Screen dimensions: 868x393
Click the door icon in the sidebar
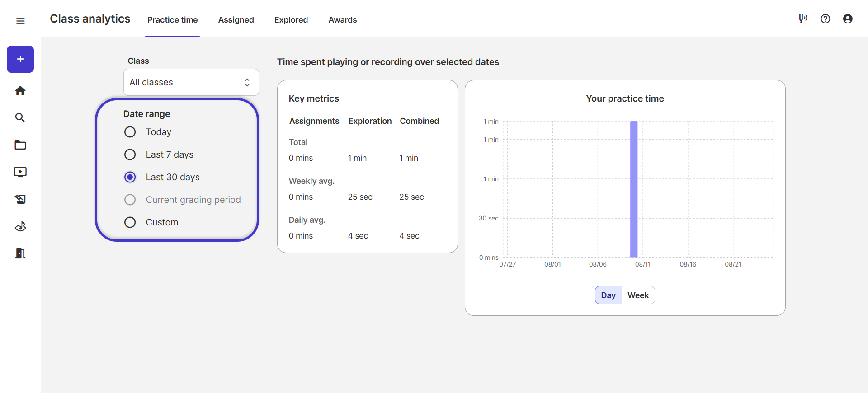click(20, 253)
